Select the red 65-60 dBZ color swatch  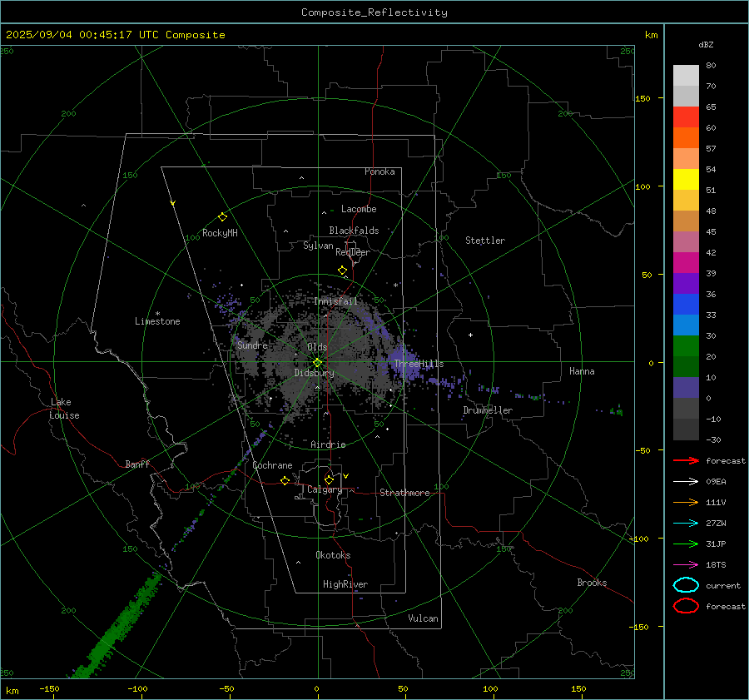pyautogui.click(x=686, y=117)
